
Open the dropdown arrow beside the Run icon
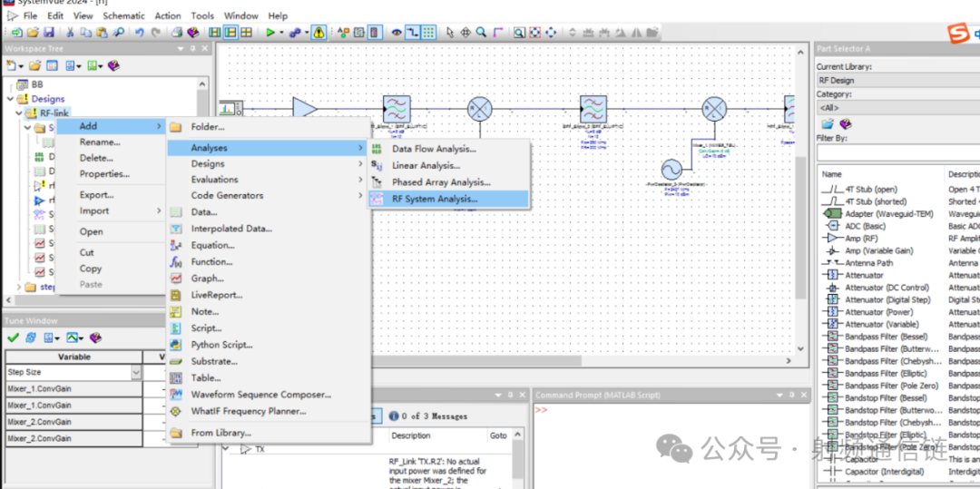(x=281, y=33)
